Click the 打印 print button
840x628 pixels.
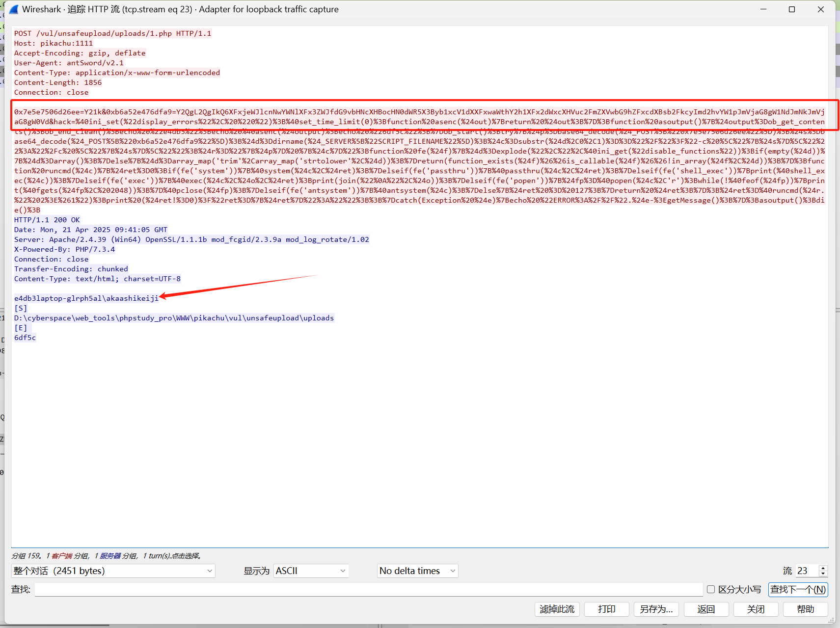point(607,609)
